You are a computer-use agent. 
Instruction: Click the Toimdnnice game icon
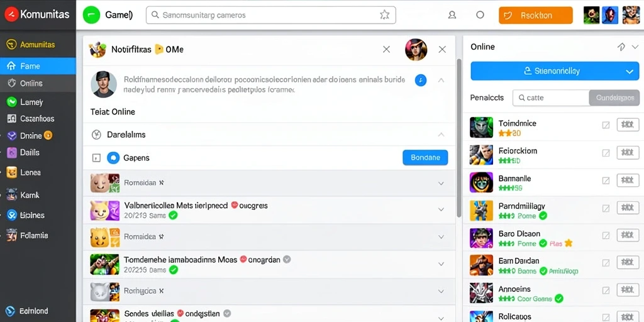[481, 127]
